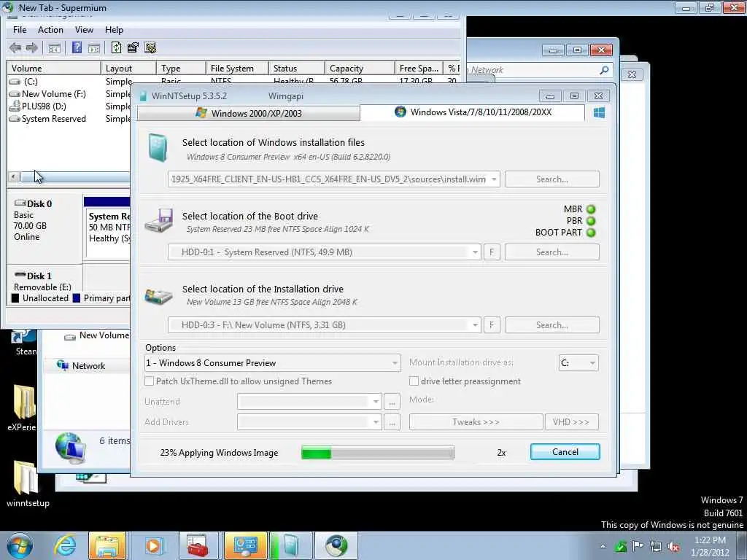
Task: Click the search magnifier in the Network window
Action: [604, 70]
